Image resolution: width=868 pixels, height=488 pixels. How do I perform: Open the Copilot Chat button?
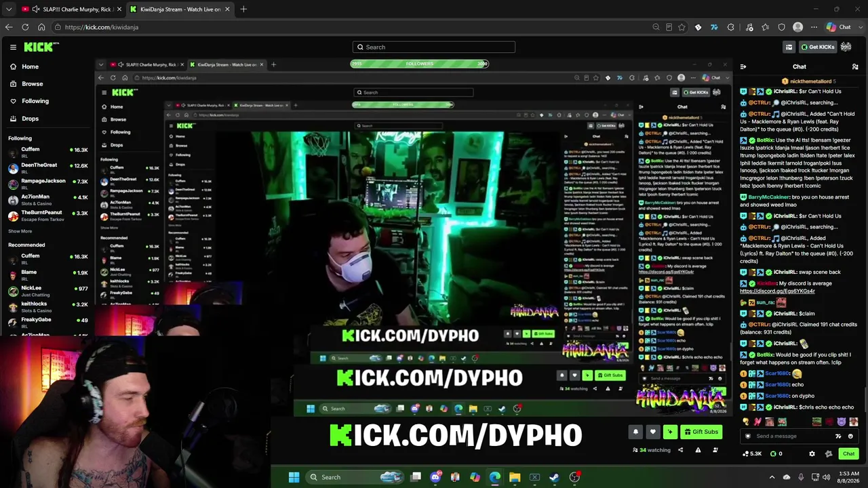pos(839,27)
